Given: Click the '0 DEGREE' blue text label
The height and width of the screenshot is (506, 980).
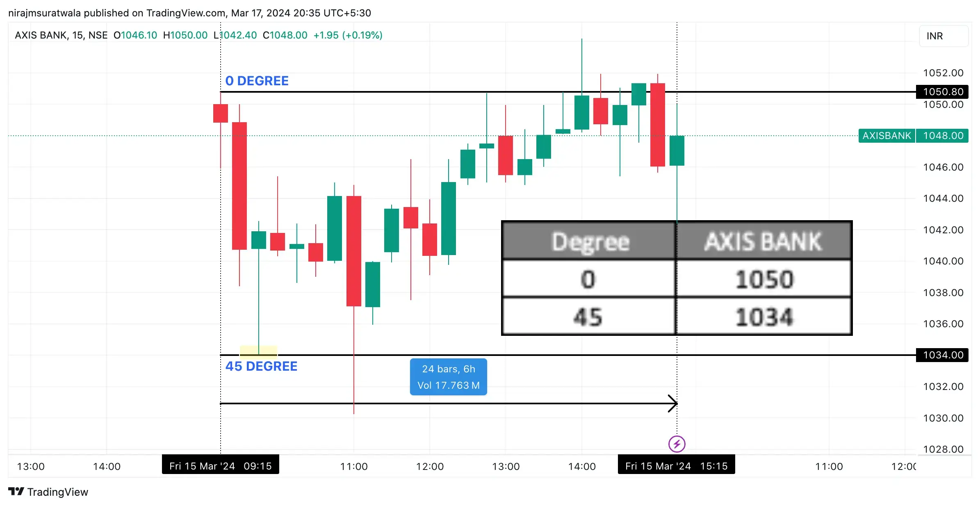Looking at the screenshot, I should click(x=257, y=81).
